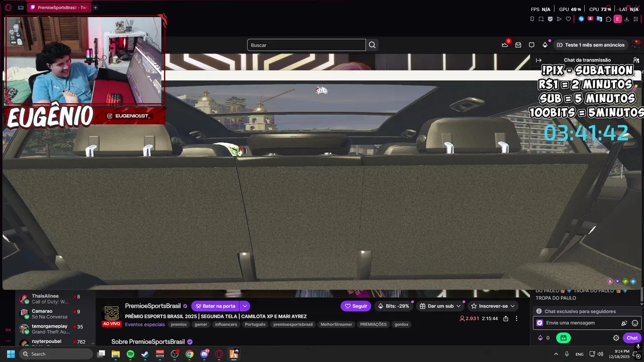Open the browser downloads icon

627,19
